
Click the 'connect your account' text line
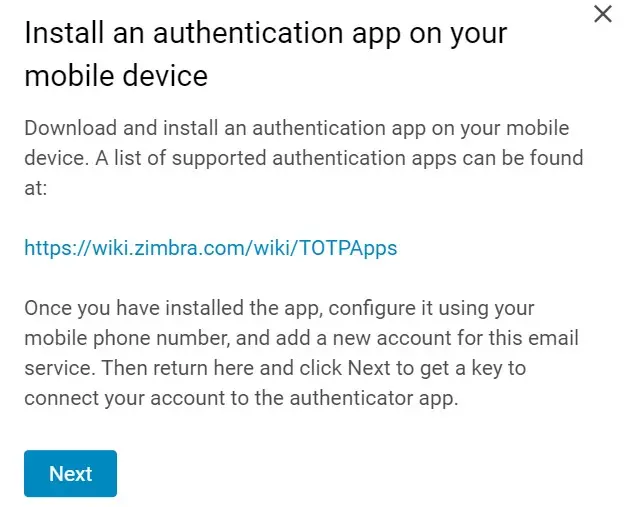coord(242,398)
